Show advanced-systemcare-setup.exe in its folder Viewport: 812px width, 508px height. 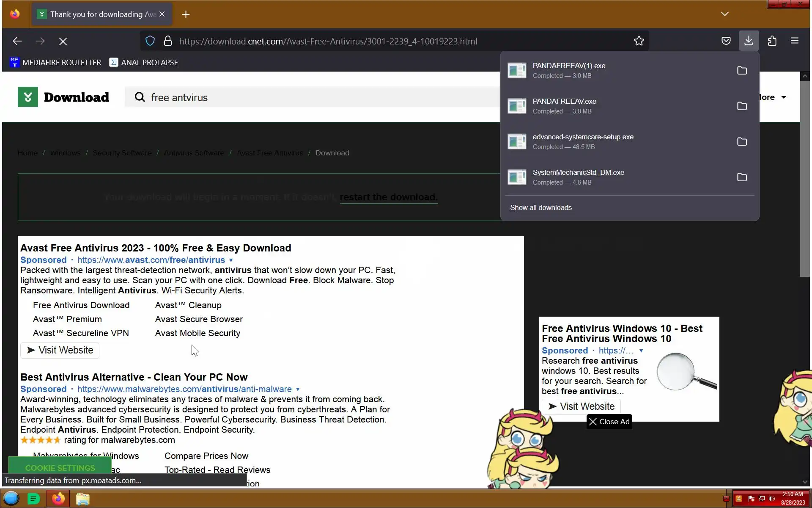point(742,142)
